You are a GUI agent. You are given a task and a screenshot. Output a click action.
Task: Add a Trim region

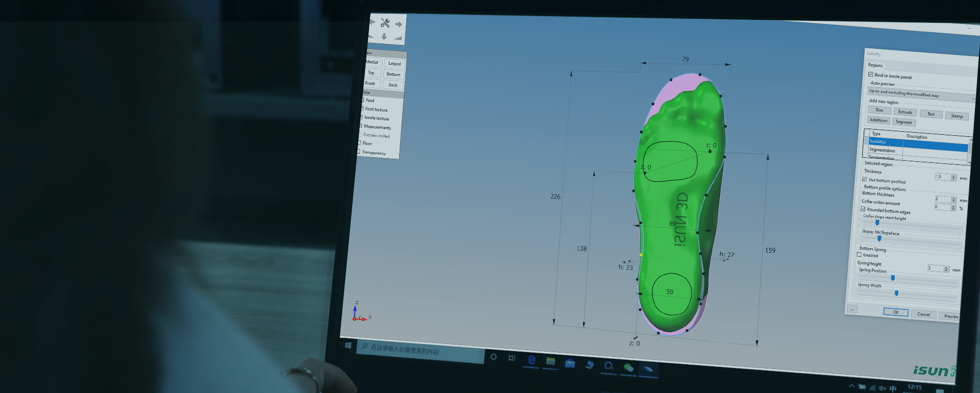[879, 110]
